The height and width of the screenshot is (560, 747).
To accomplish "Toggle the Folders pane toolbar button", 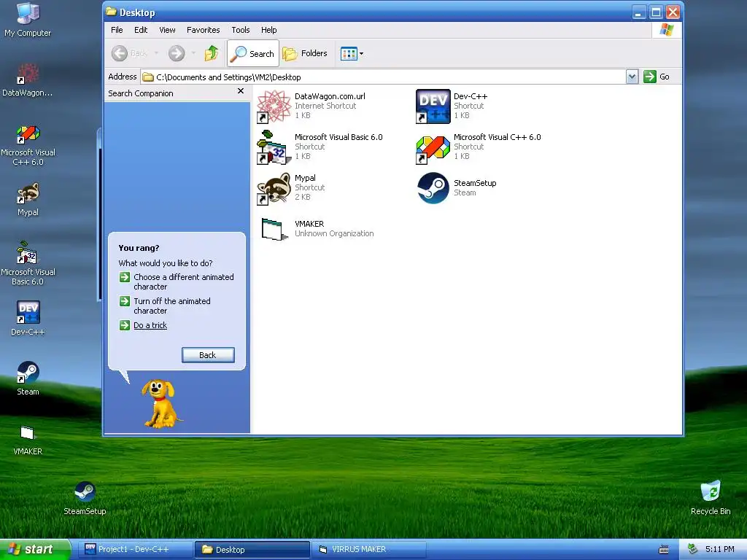I will pos(305,53).
